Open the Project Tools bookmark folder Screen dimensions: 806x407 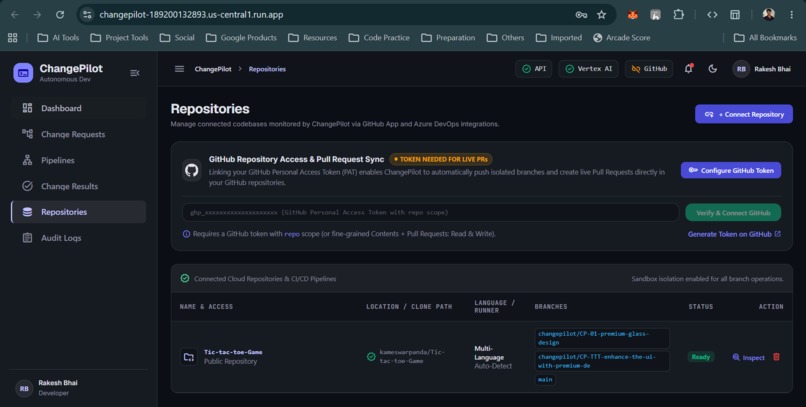pyautogui.click(x=119, y=38)
